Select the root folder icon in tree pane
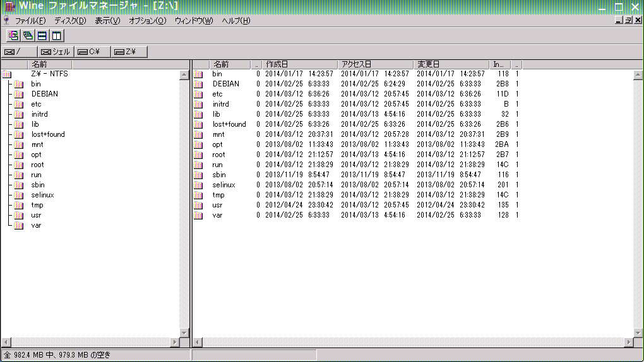 pos(18,165)
